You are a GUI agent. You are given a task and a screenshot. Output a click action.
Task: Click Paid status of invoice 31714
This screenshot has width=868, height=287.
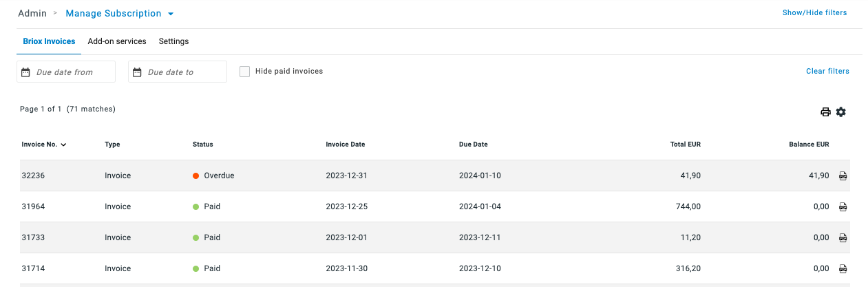[x=207, y=268]
